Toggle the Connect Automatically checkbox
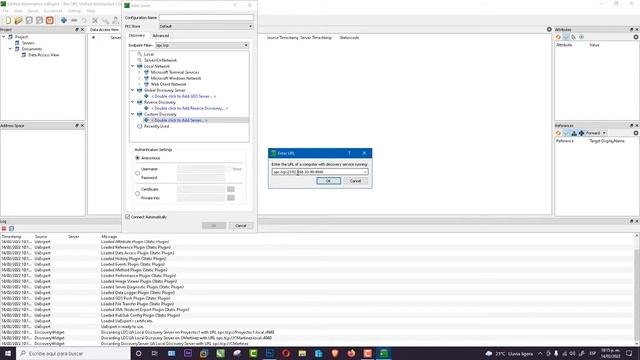The width and height of the screenshot is (640, 360). [127, 217]
